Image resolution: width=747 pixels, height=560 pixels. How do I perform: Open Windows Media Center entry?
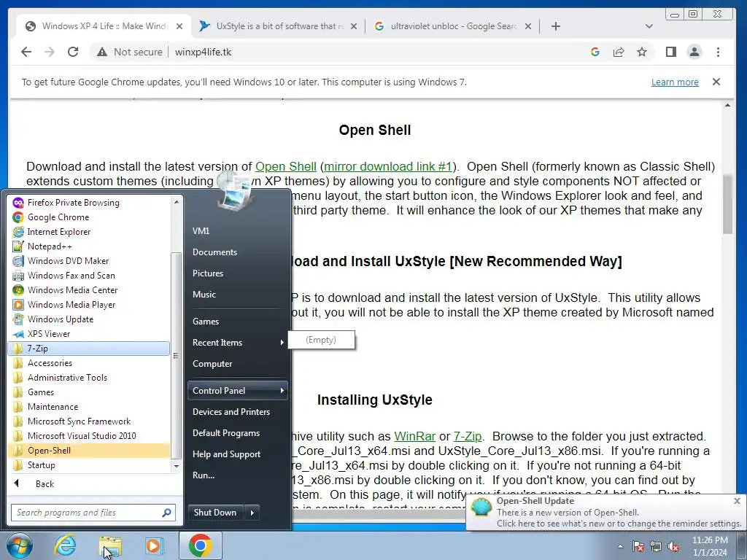click(x=89, y=290)
